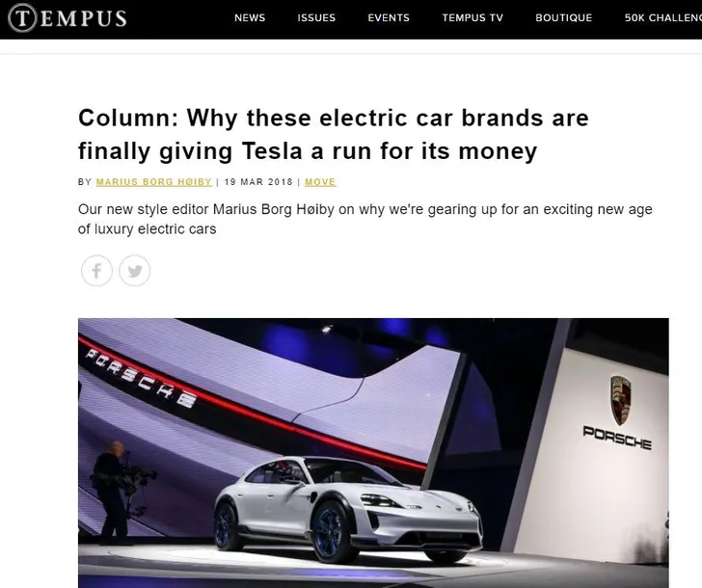Open the 50K Challenge nav link
The image size is (702, 588).
pos(663,18)
